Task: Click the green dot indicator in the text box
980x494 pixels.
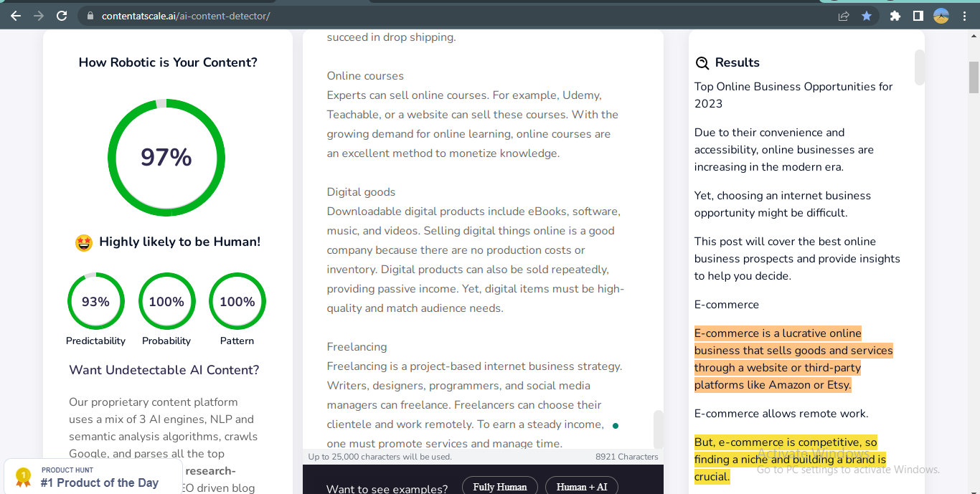Action: point(616,426)
